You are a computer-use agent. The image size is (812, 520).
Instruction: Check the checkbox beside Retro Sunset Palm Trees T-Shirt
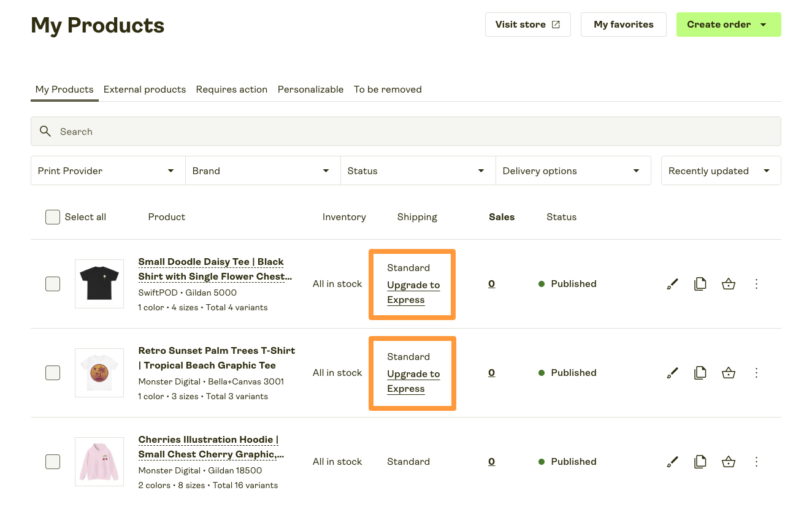coord(53,372)
